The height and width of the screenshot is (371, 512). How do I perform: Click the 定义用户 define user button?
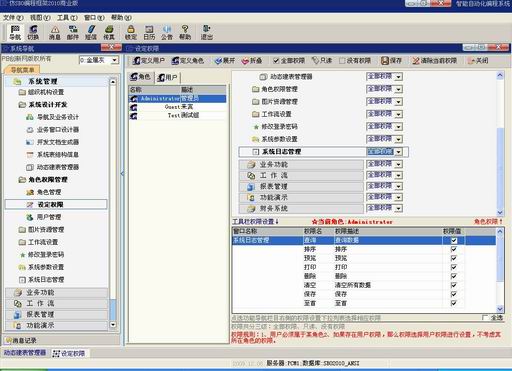pyautogui.click(x=148, y=61)
